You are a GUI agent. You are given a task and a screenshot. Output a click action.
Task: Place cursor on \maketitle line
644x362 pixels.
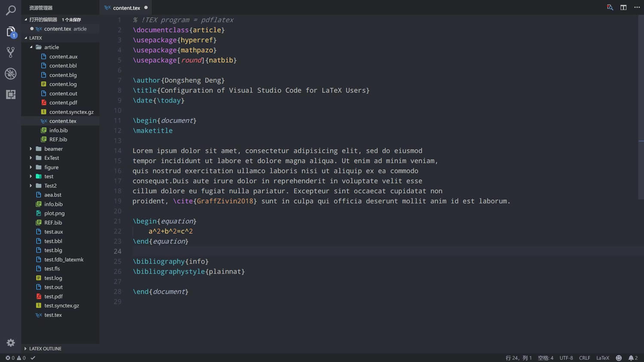point(153,131)
